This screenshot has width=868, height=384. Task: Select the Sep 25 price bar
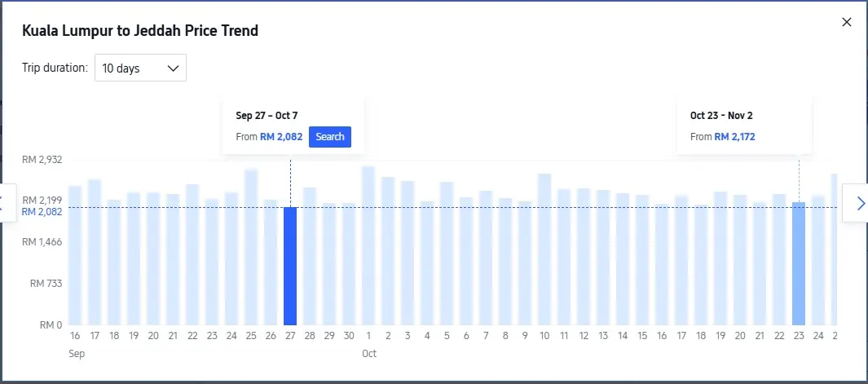click(251, 247)
